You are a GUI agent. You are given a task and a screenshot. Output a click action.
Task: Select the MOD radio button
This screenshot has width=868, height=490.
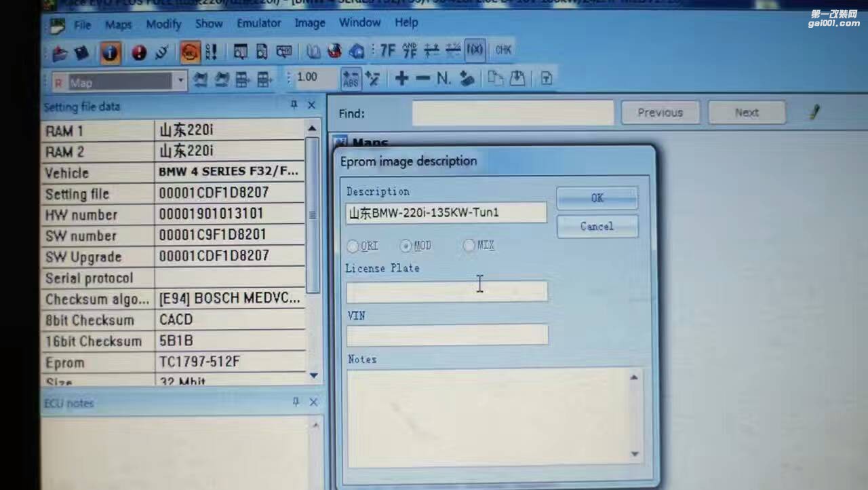406,246
